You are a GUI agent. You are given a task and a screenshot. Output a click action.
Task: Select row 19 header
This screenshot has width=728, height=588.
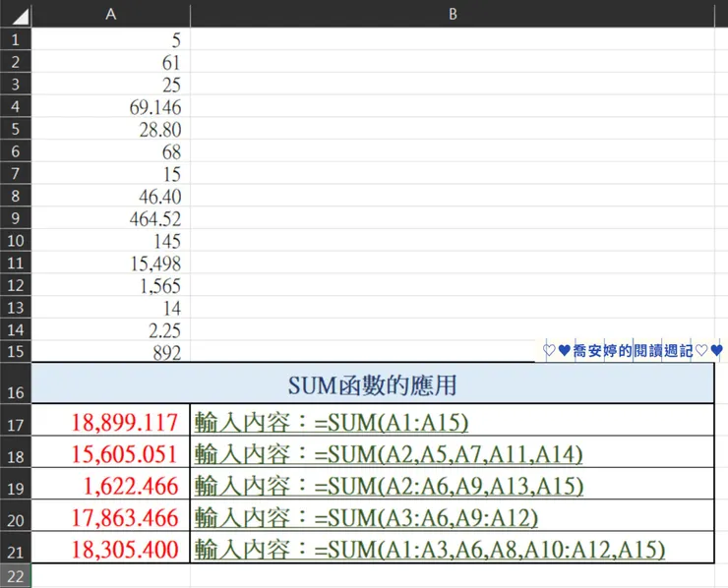click(16, 484)
